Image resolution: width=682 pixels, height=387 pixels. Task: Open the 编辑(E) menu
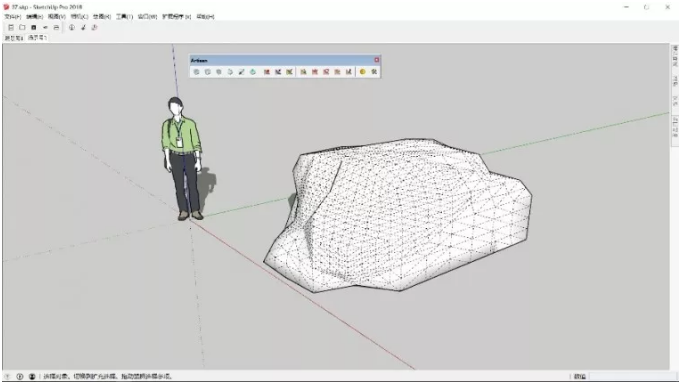point(34,17)
